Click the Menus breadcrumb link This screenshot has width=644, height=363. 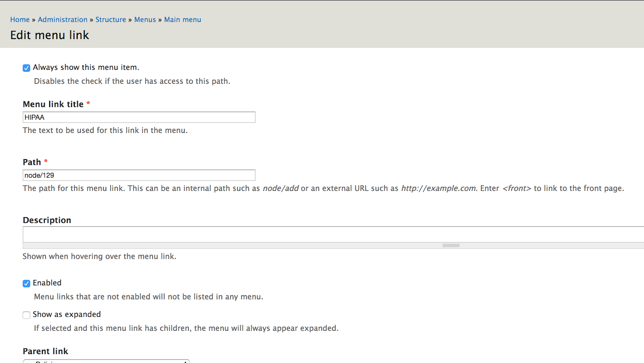click(x=145, y=20)
